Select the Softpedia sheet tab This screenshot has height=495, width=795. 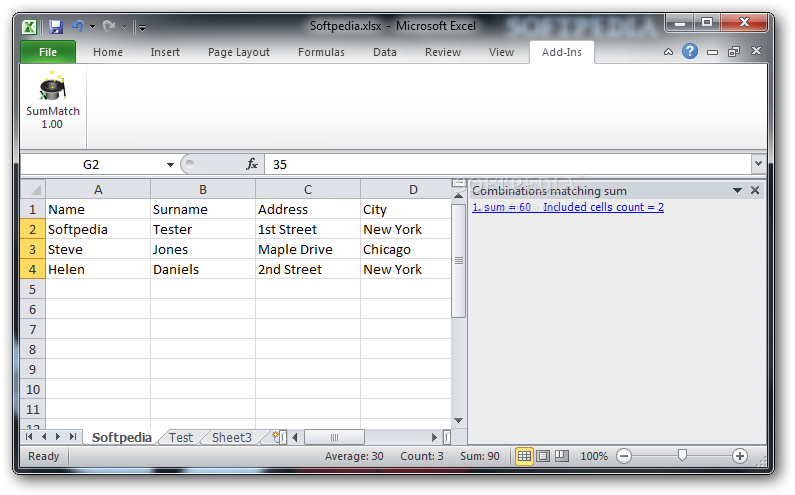tap(122, 437)
